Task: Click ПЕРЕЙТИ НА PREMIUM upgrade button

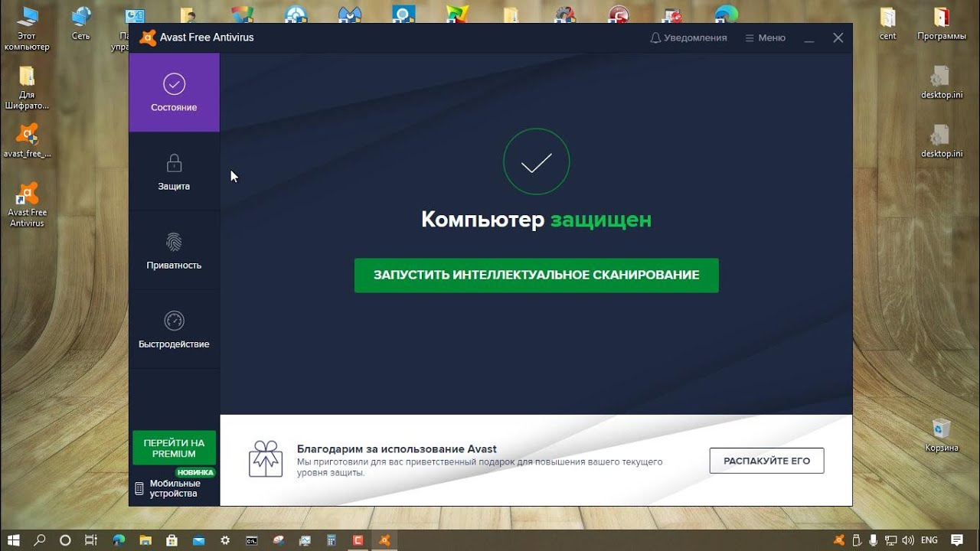Action: (x=174, y=448)
